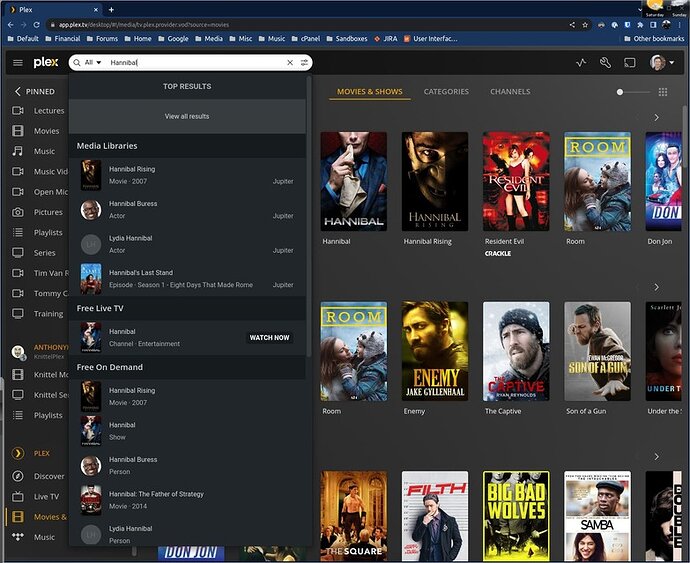Viewport: 690px width, 563px height.
Task: Open Hannibal's Last Stand episode result
Action: tap(187, 279)
